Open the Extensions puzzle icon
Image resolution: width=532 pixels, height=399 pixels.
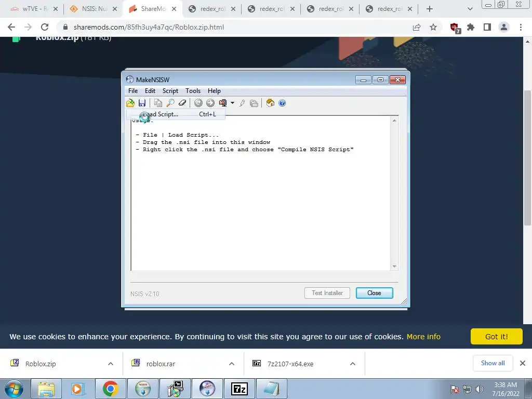click(x=471, y=27)
